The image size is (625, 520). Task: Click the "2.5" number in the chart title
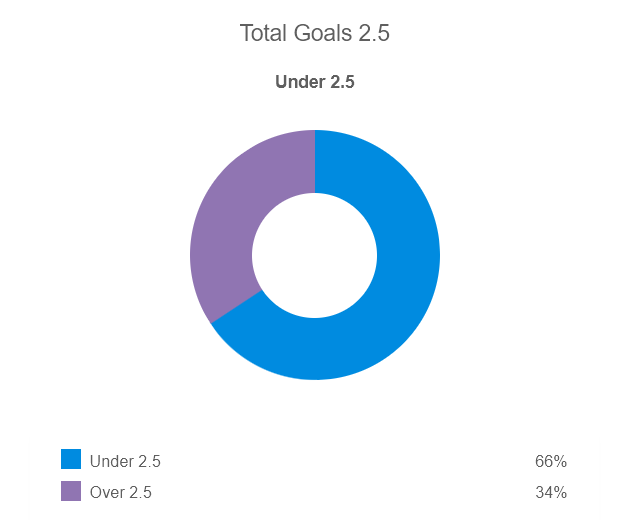pyautogui.click(x=374, y=33)
